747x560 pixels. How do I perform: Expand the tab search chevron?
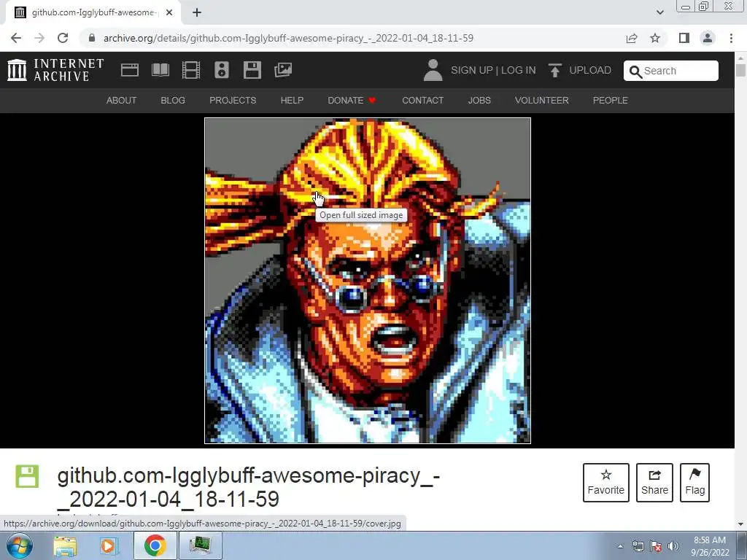[659, 13]
